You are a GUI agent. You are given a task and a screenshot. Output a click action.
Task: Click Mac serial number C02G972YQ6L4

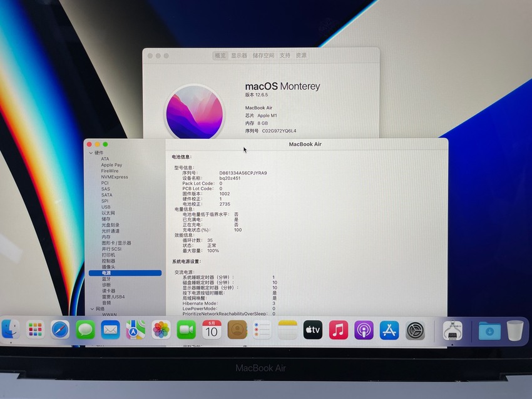[x=279, y=131]
